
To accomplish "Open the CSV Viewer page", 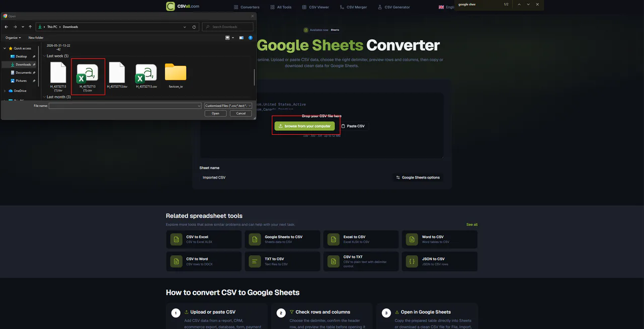I will (x=315, y=7).
